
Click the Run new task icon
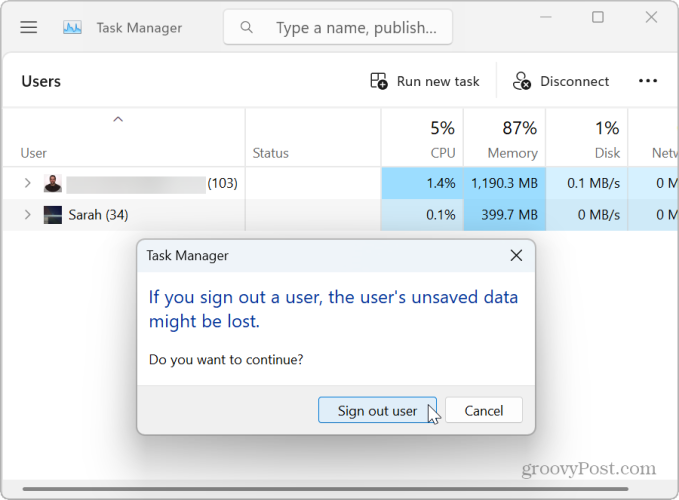coord(378,81)
